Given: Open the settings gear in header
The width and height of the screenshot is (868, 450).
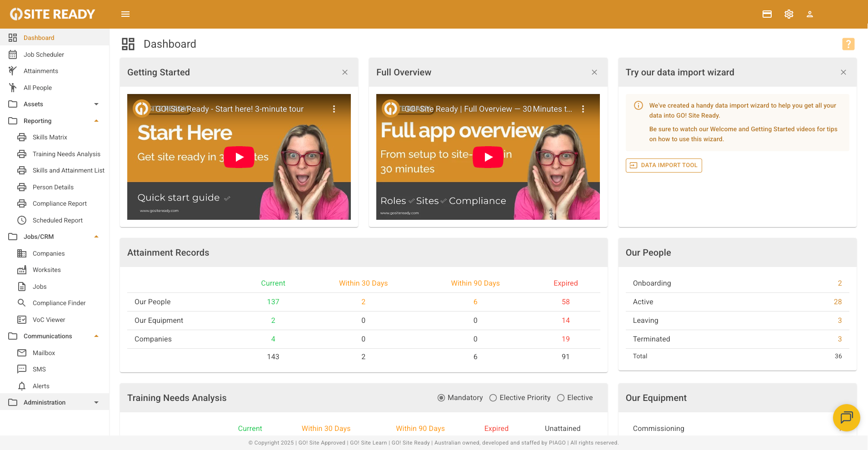Looking at the screenshot, I should tap(789, 14).
